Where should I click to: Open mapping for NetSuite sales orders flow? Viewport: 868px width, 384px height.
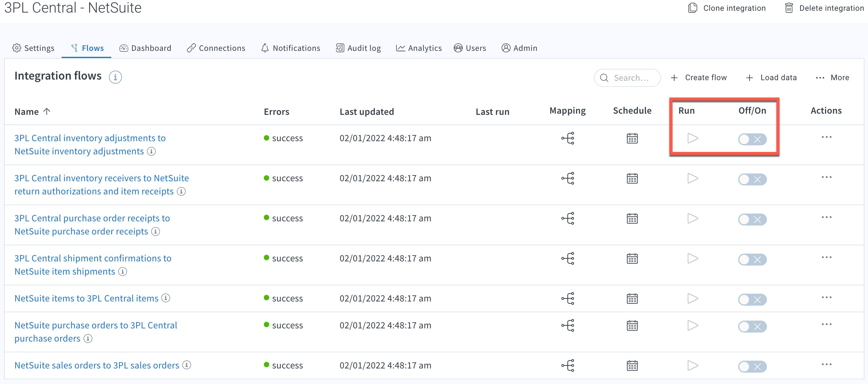[568, 365]
